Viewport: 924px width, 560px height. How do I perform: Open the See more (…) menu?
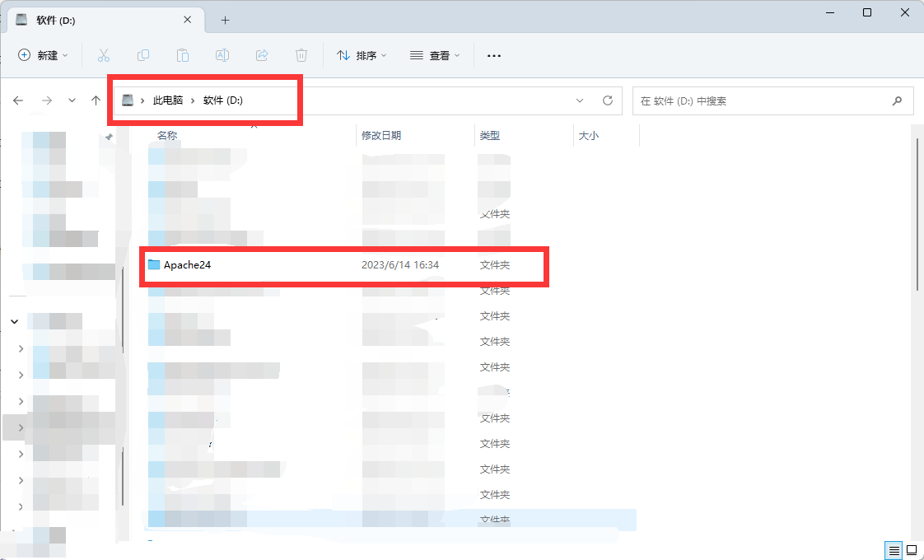(x=494, y=54)
